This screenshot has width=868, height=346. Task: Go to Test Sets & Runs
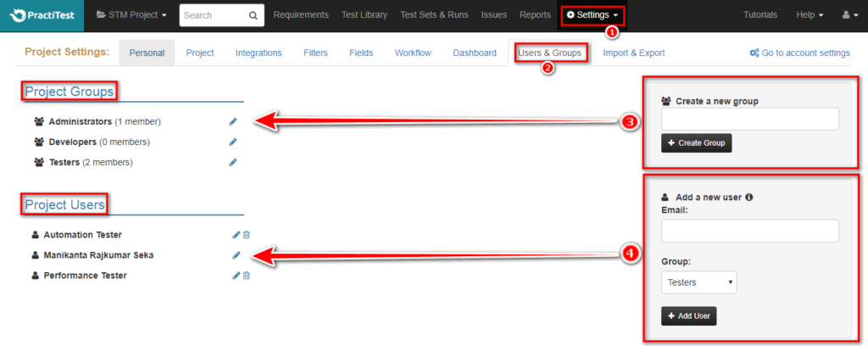[434, 15]
